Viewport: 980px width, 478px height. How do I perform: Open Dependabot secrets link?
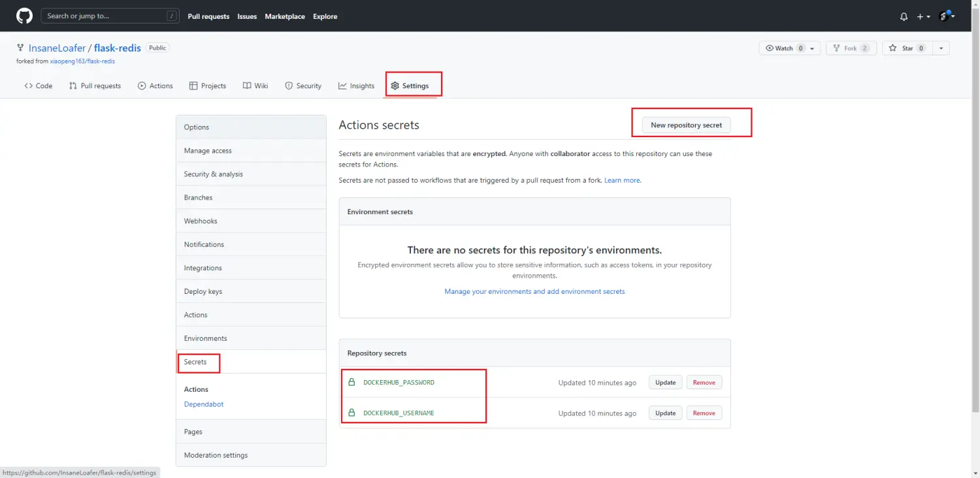point(204,404)
